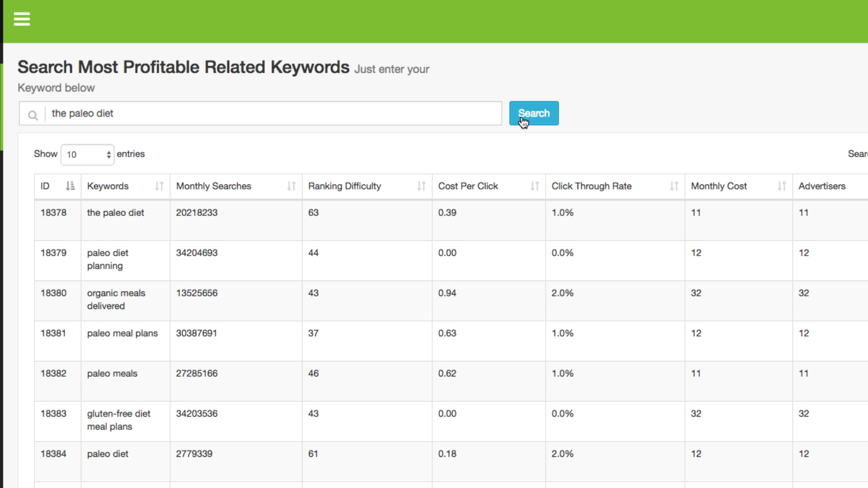Open the Show entries count dropdown
The height and width of the screenshot is (488, 868).
coord(88,155)
